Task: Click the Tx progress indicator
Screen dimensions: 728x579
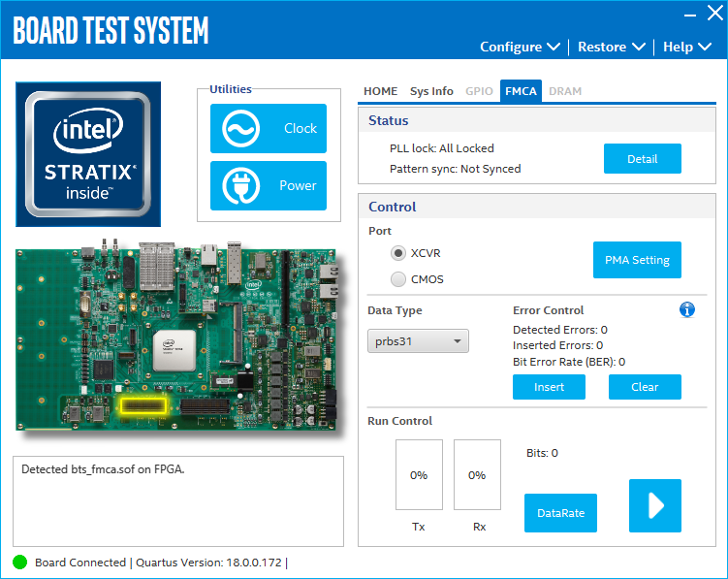Action: (x=419, y=475)
